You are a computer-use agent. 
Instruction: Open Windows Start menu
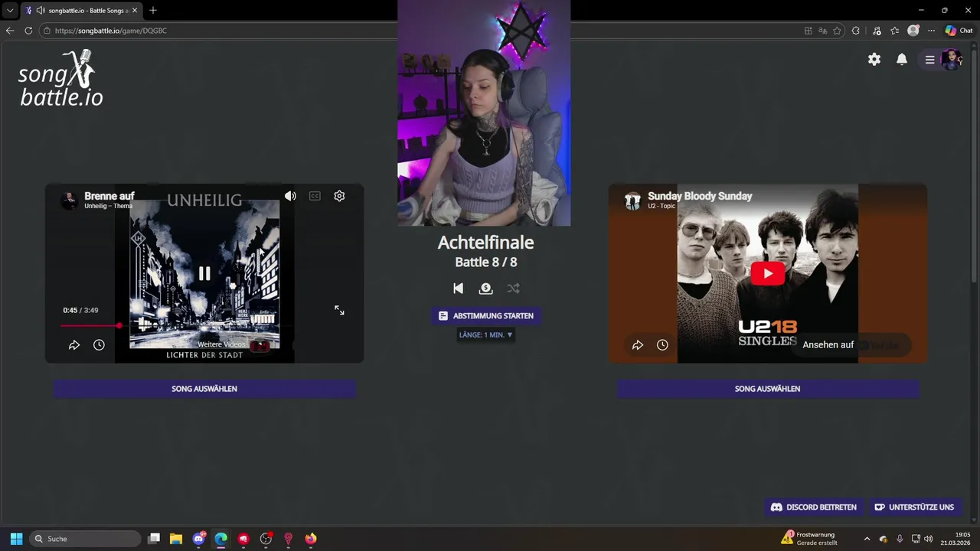point(16,539)
